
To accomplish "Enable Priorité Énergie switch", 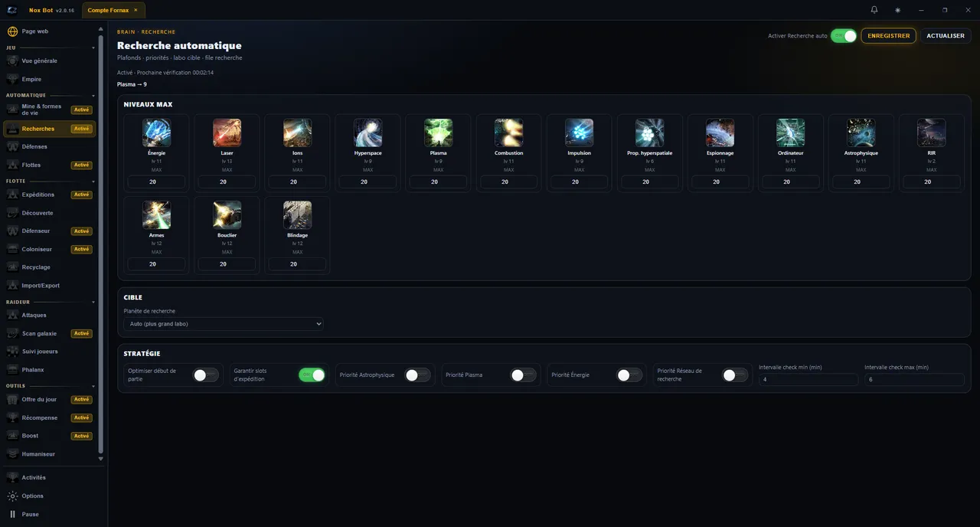I will pyautogui.click(x=629, y=375).
